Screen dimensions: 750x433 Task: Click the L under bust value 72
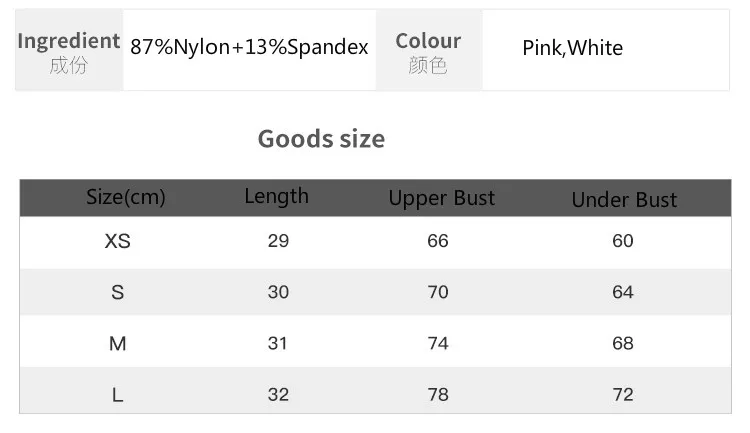[x=623, y=395]
